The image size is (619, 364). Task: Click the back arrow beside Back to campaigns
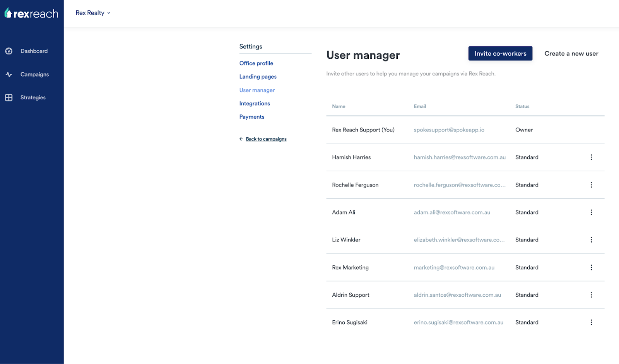tap(241, 139)
